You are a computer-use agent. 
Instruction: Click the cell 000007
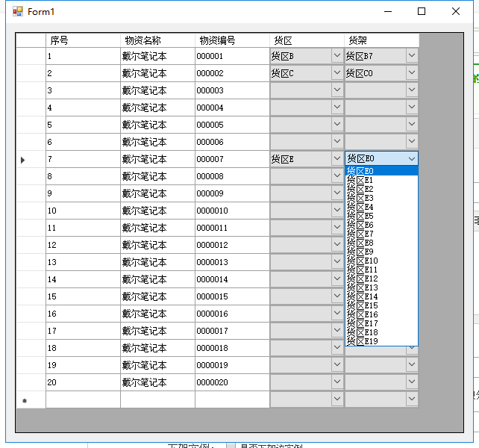232,159
